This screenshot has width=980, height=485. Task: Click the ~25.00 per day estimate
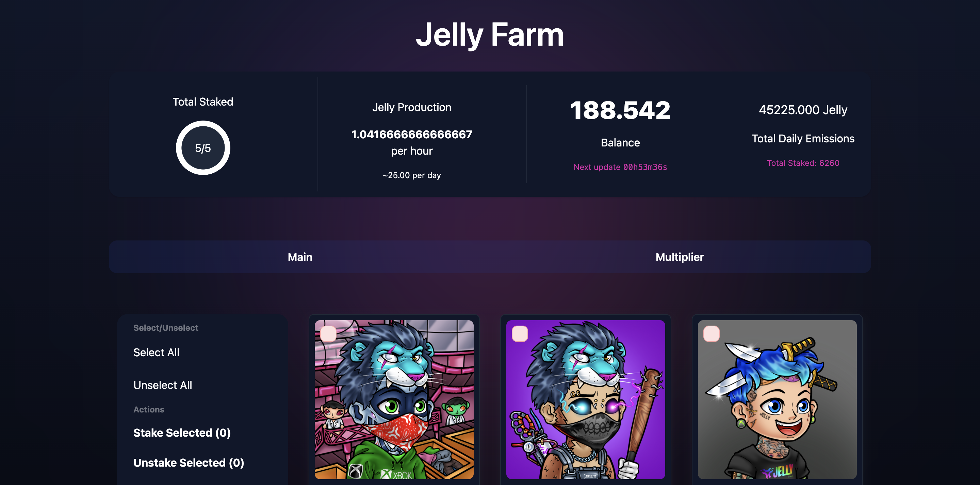point(412,175)
